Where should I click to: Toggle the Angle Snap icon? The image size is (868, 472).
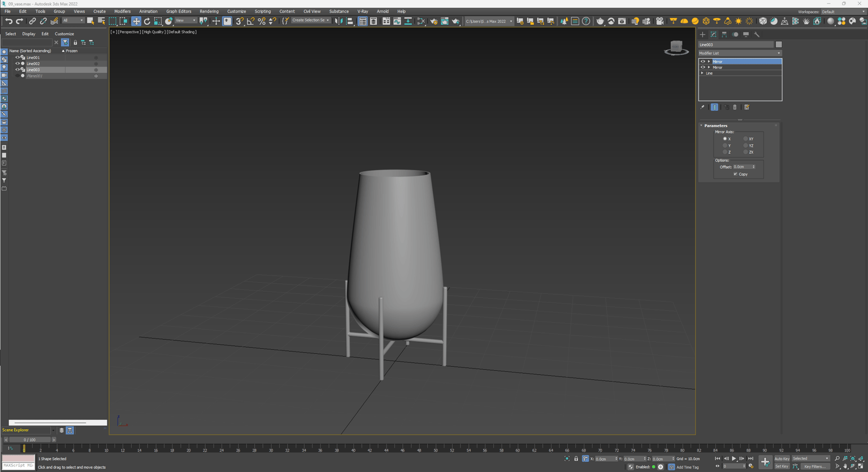250,21
